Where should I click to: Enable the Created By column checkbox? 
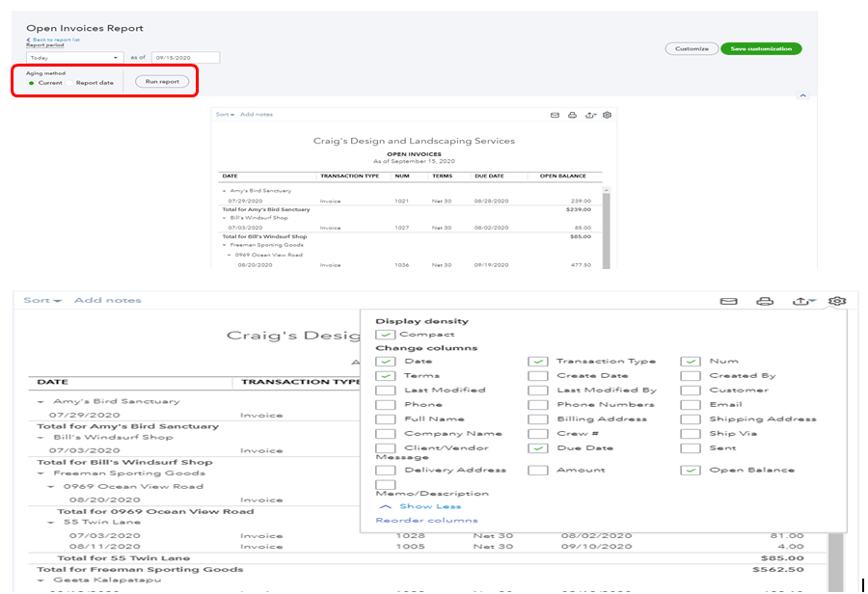click(691, 375)
